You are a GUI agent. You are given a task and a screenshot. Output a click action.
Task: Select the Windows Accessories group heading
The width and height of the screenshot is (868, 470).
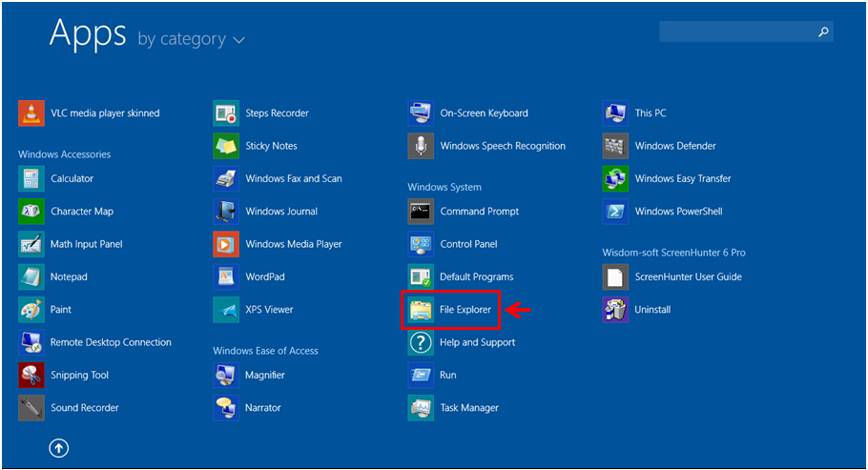coord(64,154)
